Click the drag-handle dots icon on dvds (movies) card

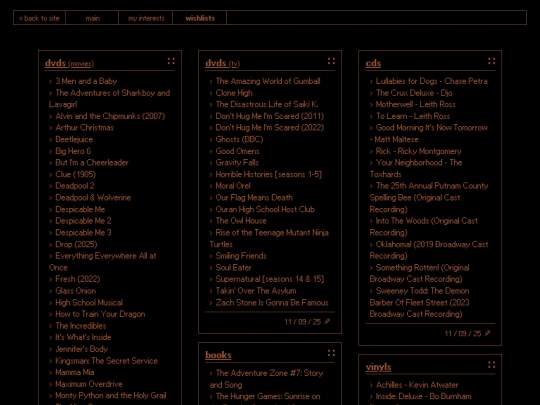click(x=171, y=61)
